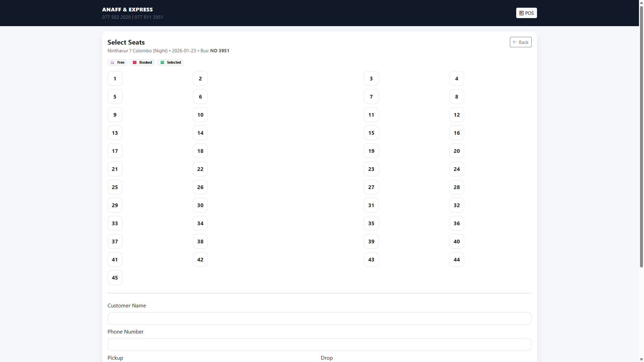Select seat number 27
This screenshot has width=644, height=362.
point(371,187)
